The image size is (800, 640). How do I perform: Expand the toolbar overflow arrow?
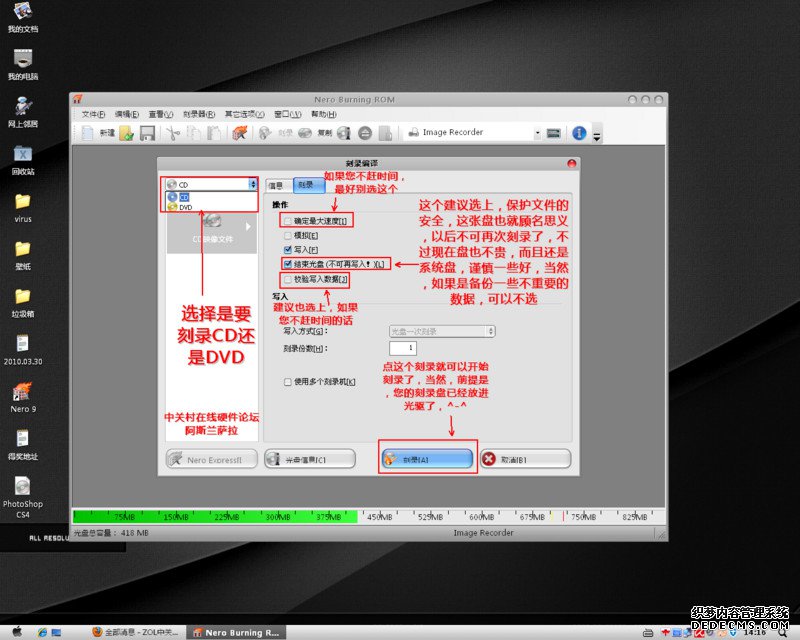pyautogui.click(x=596, y=135)
